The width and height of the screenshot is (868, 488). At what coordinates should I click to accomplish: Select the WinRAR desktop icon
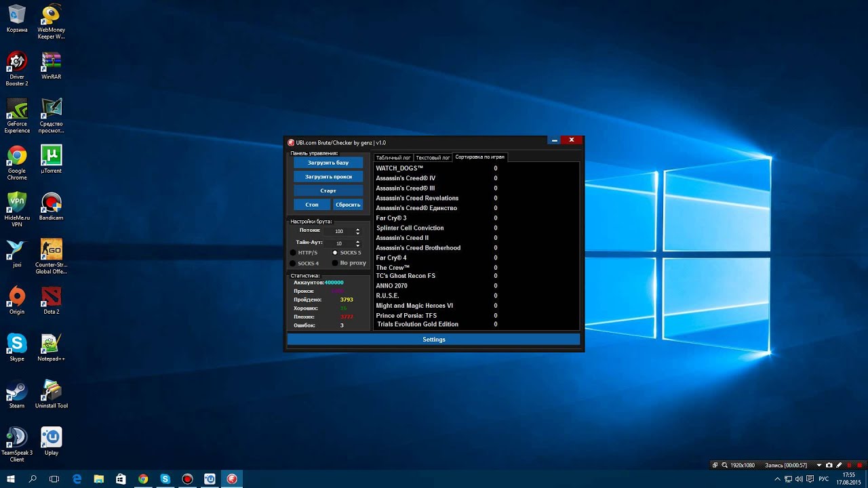tap(51, 65)
